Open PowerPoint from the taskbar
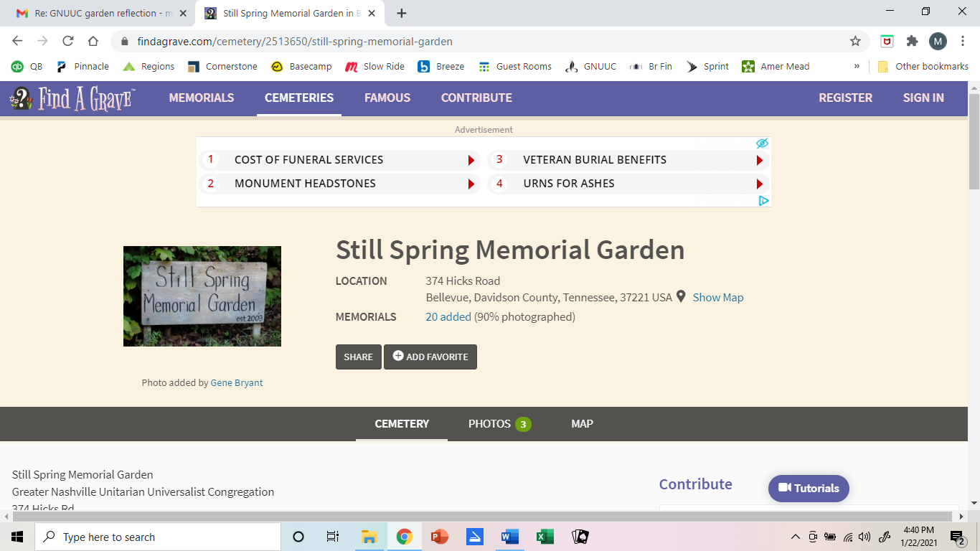Image resolution: width=980 pixels, height=551 pixels. tap(439, 537)
